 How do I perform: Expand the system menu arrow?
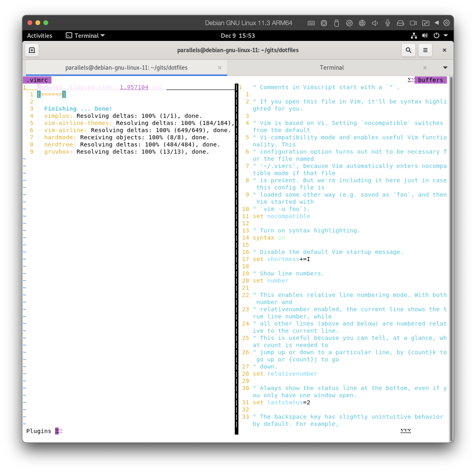tap(445, 36)
